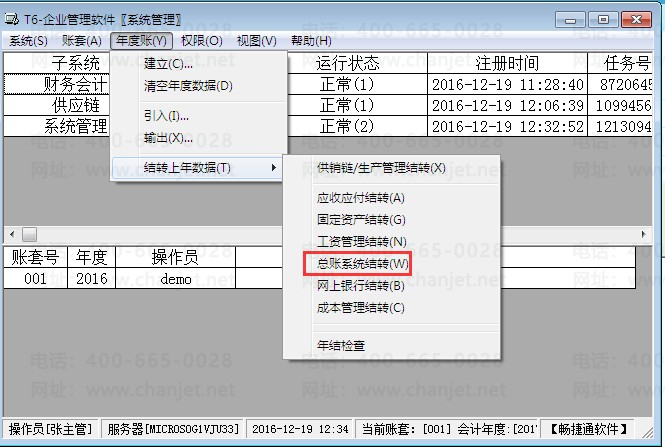Open the 帮助(H) menu
This screenshot has height=447, width=665.
(x=310, y=41)
